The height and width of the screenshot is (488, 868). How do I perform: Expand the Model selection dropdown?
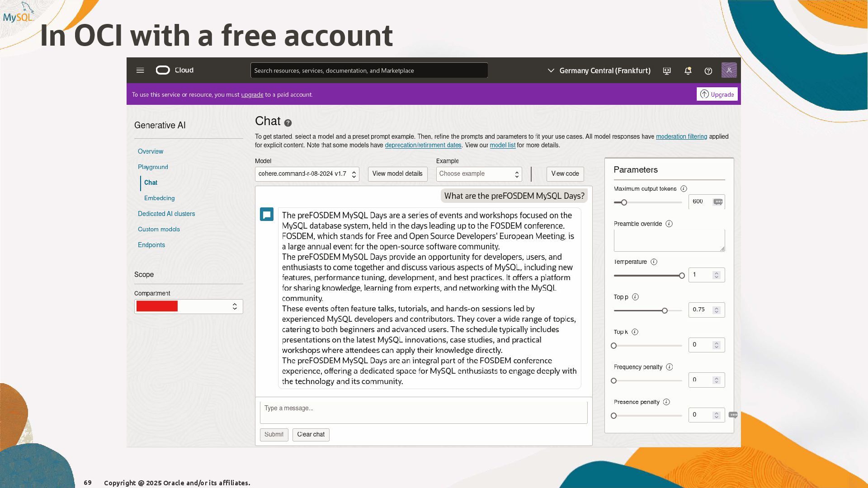pos(307,174)
